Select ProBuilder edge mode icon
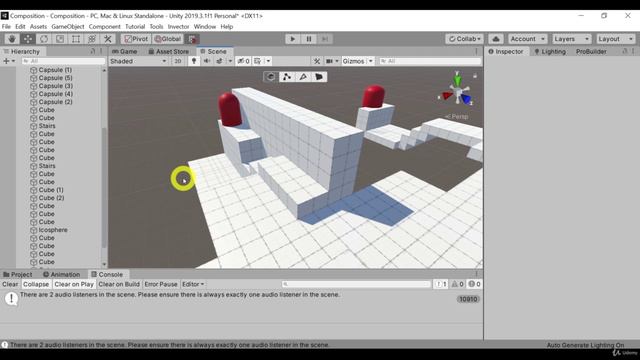640x360 pixels. click(303, 77)
